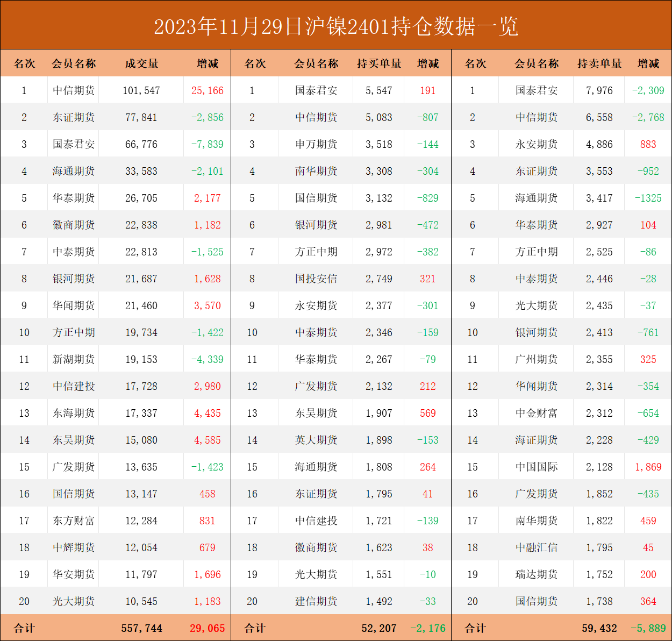Image resolution: width=672 pixels, height=641 pixels.
Task: Select short position value 2,927
Action: [599, 225]
